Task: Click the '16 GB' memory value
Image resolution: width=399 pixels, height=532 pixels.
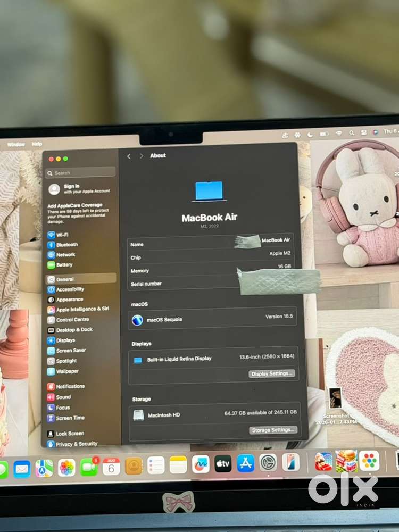Action: (x=284, y=267)
